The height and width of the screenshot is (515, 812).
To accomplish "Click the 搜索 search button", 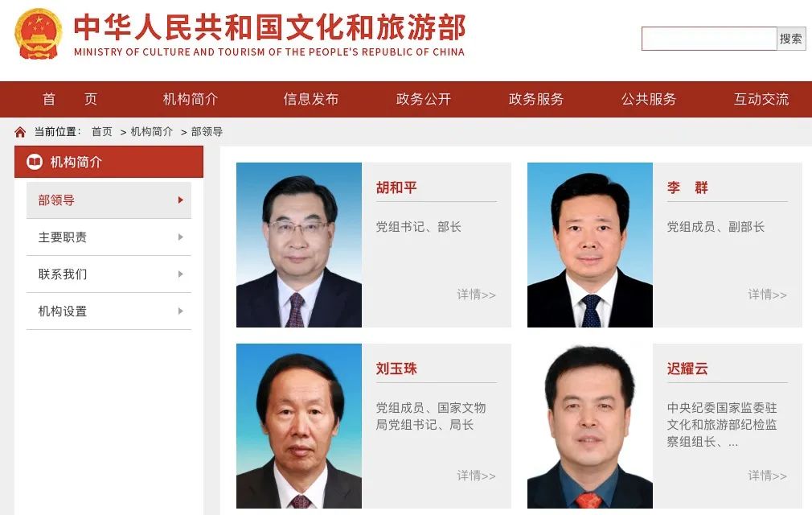I will 791,39.
